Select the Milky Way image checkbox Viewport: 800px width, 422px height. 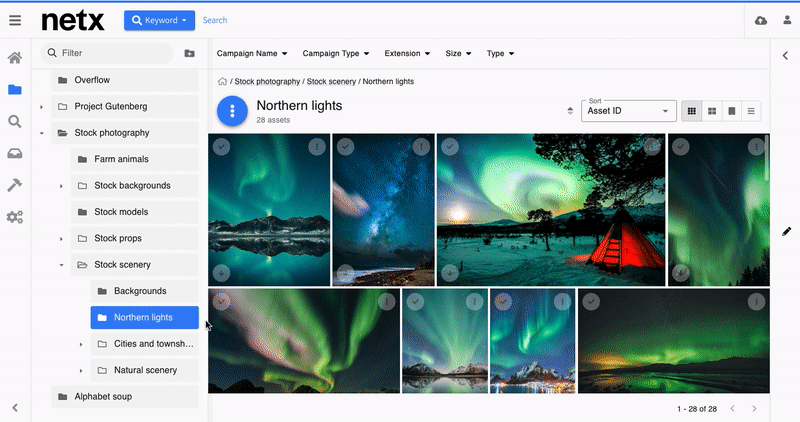coord(346,147)
